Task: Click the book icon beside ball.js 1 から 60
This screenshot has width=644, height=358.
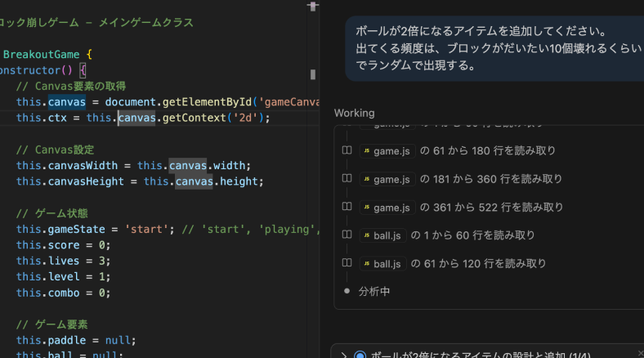Action: pos(347,235)
